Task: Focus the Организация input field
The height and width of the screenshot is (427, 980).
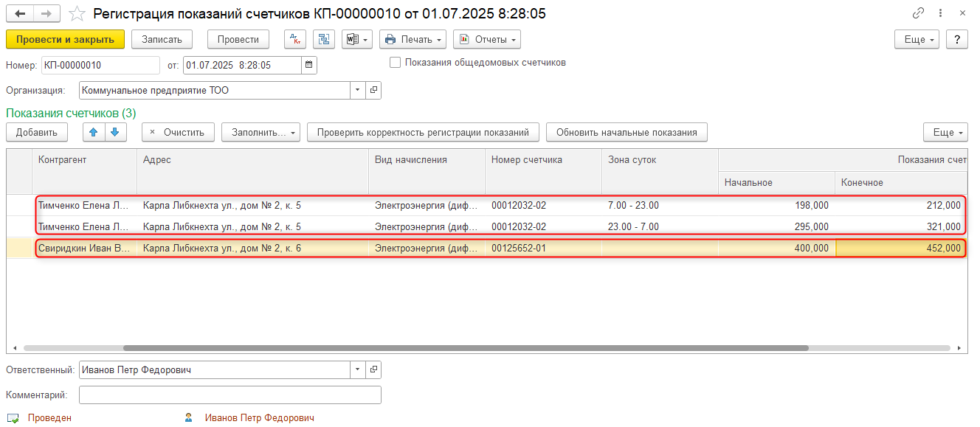Action: pyautogui.click(x=214, y=90)
